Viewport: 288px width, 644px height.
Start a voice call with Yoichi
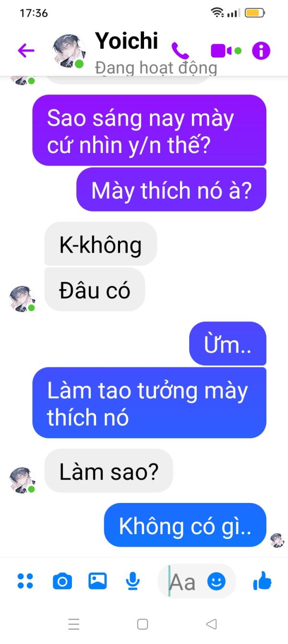pyautogui.click(x=180, y=50)
